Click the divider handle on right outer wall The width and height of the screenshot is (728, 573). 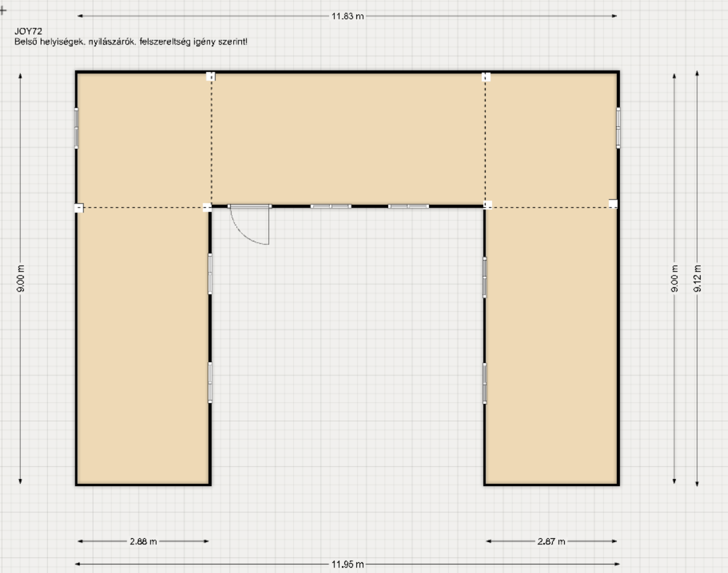[613, 204]
